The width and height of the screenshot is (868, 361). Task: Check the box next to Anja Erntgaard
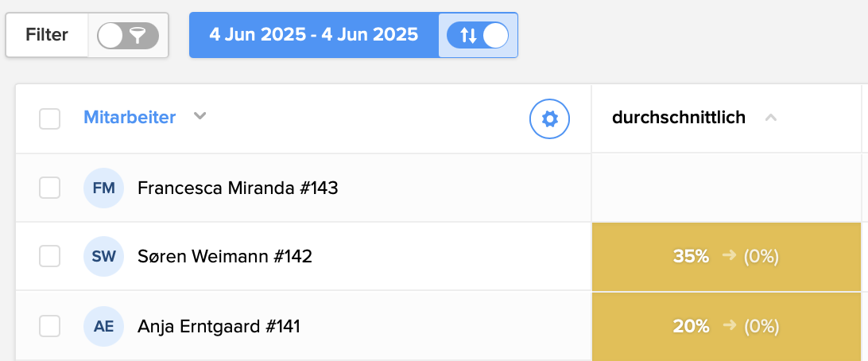[x=50, y=326]
